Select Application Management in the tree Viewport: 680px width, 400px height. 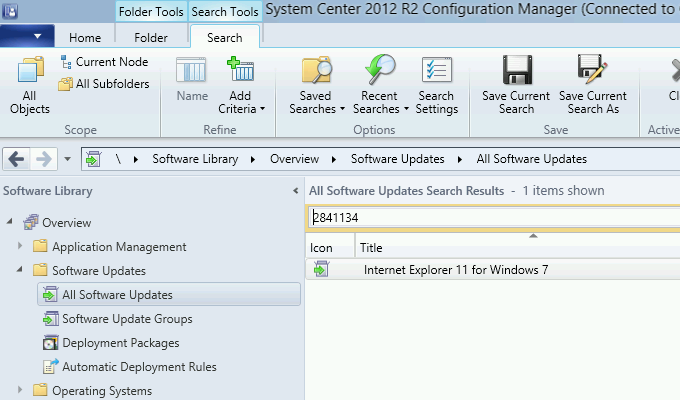[110, 247]
